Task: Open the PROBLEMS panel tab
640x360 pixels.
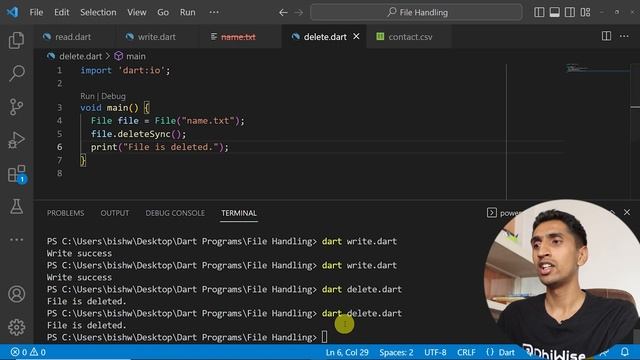Action: [65, 213]
